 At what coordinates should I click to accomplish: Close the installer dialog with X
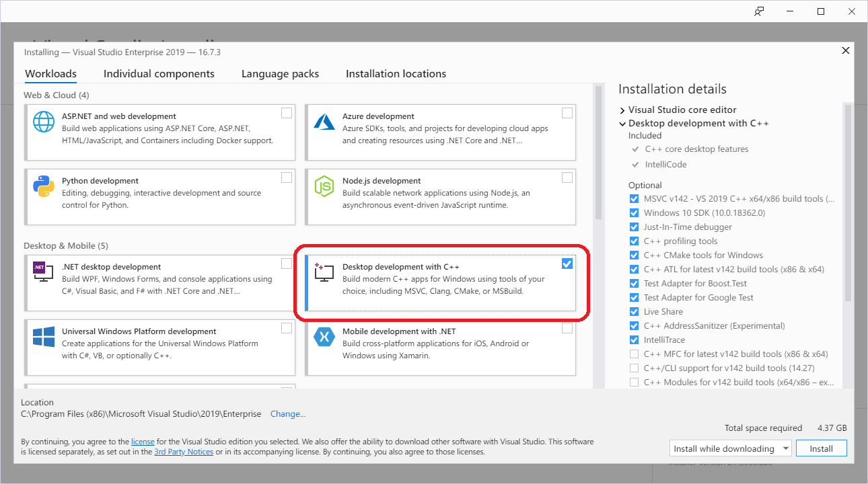click(846, 50)
